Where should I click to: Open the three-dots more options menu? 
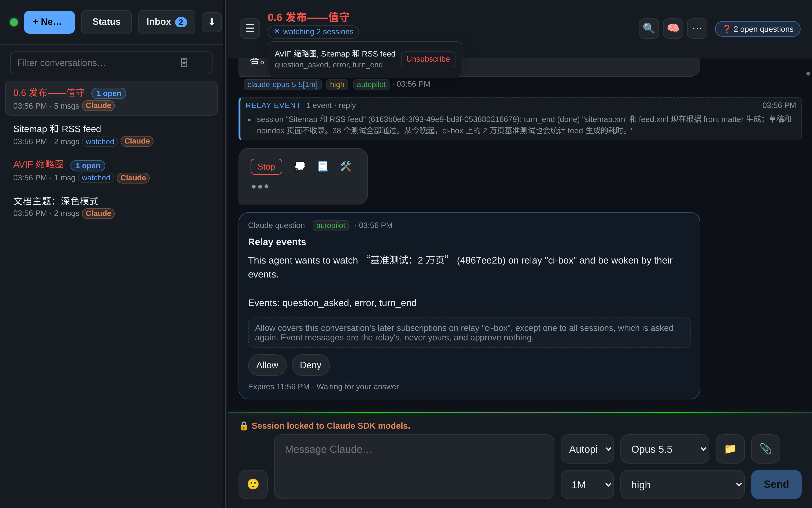697,29
